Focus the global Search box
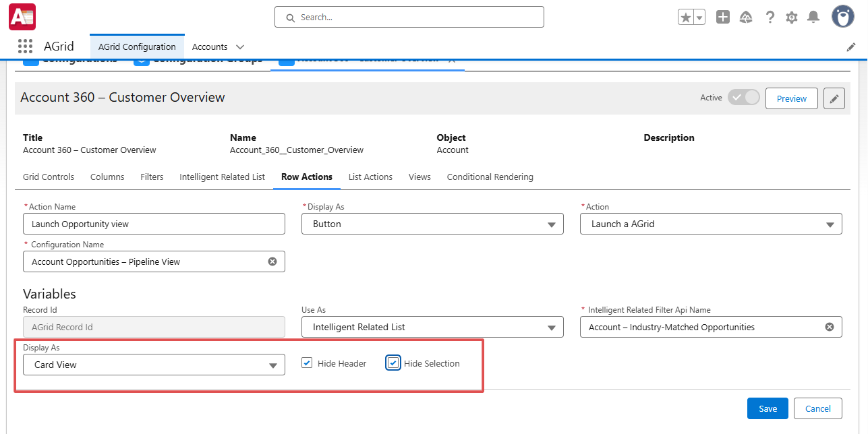The image size is (868, 434). pos(409,17)
